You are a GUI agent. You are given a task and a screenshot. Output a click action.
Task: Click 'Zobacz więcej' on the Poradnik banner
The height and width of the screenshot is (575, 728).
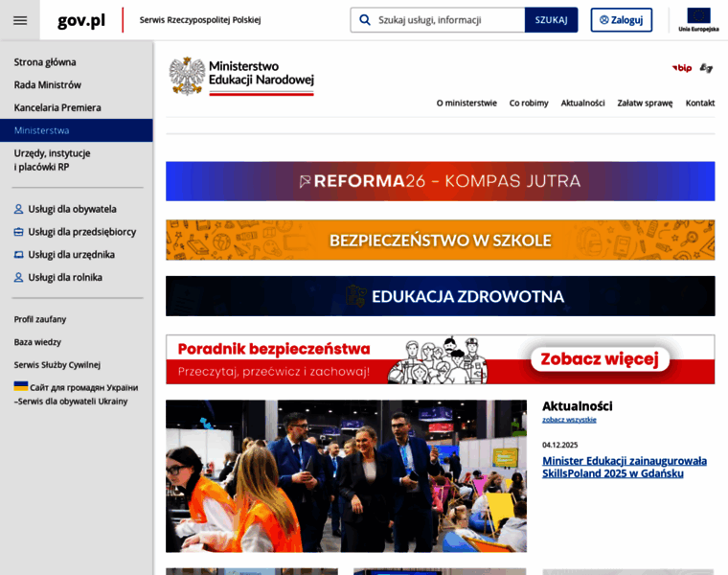[x=600, y=359]
